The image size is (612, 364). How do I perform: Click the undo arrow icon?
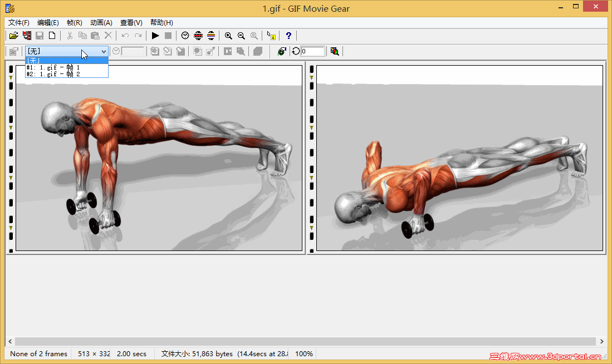[125, 36]
